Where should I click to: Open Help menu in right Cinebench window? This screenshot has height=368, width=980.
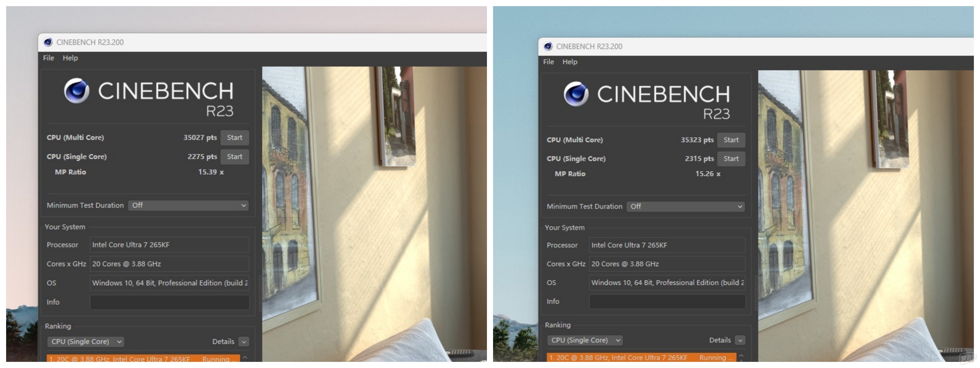(570, 62)
